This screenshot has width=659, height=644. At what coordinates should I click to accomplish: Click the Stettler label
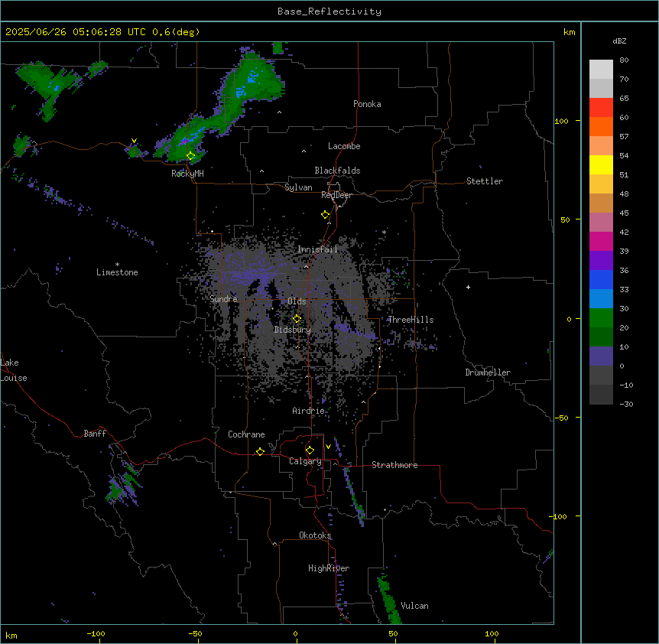485,181
